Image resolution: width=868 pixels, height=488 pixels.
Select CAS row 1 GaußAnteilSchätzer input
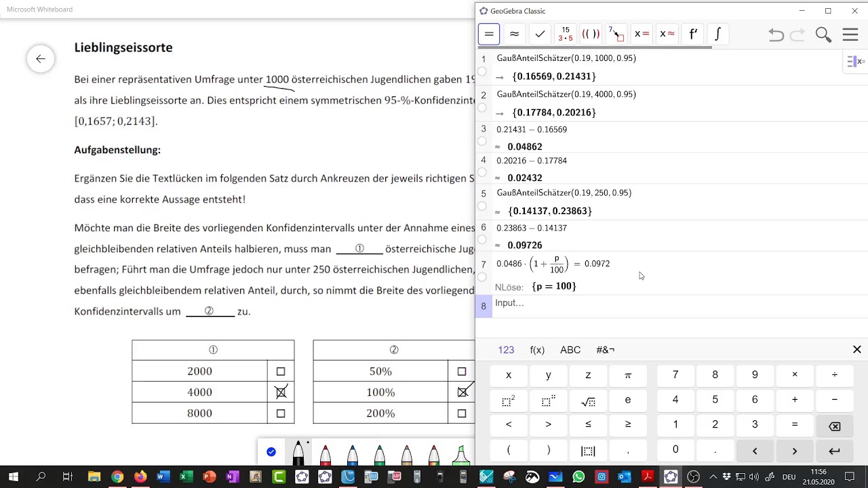pyautogui.click(x=566, y=58)
